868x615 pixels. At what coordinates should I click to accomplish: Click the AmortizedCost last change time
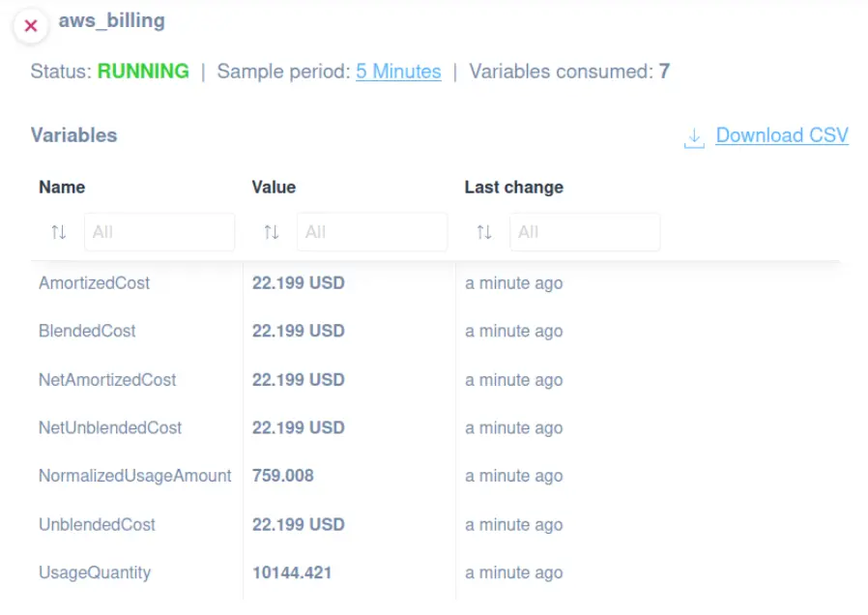(513, 283)
